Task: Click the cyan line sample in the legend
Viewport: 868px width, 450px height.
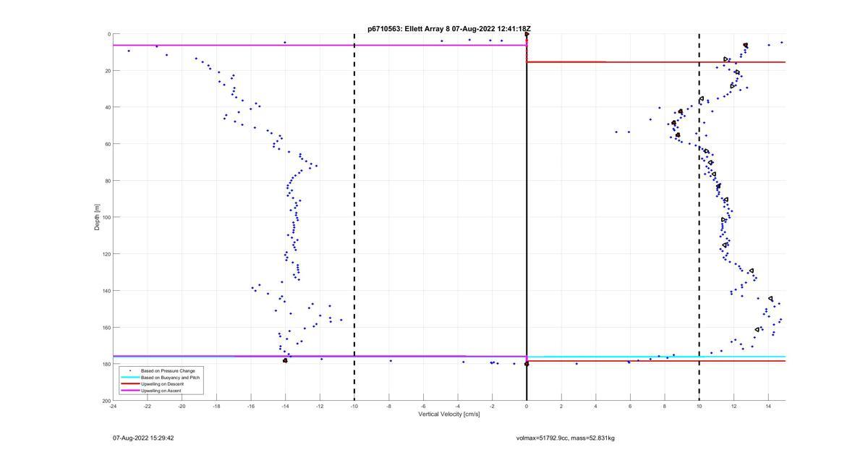Action: pyautogui.click(x=130, y=378)
